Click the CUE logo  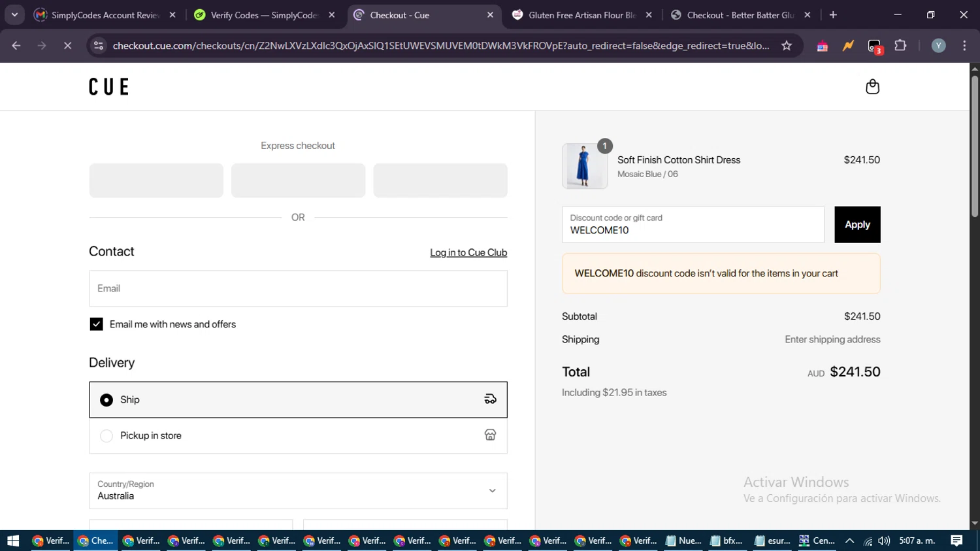coord(109,87)
